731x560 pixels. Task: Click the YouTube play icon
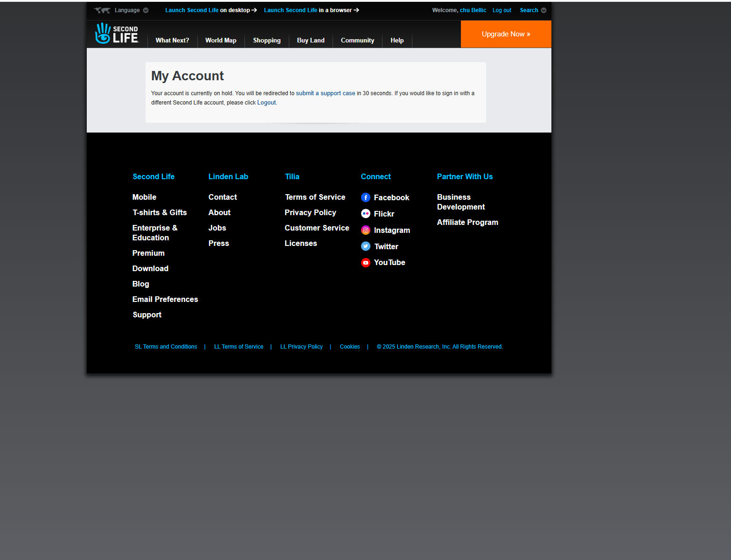(x=366, y=263)
